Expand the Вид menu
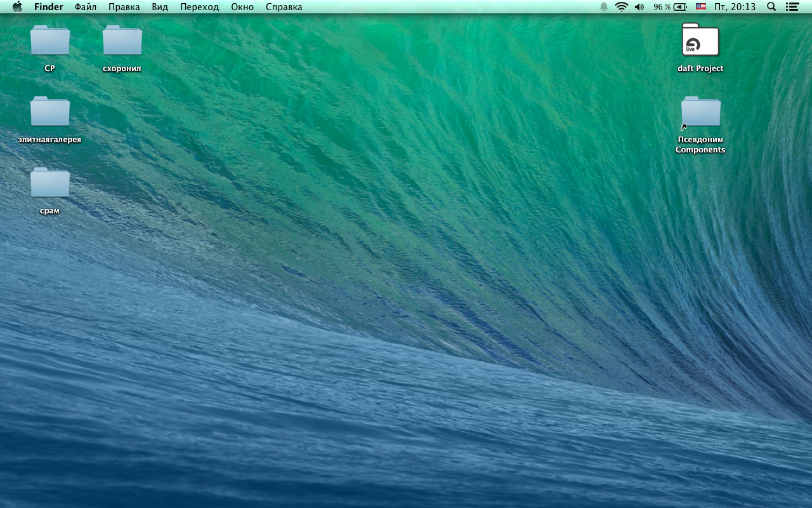This screenshot has height=508, width=812. 160,7
